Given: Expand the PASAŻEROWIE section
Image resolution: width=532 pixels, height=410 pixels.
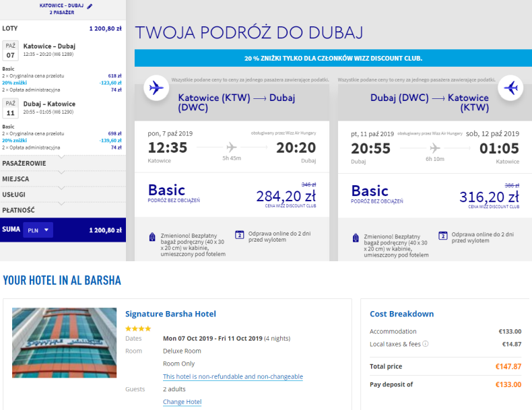Looking at the screenshot, I should point(63,163).
